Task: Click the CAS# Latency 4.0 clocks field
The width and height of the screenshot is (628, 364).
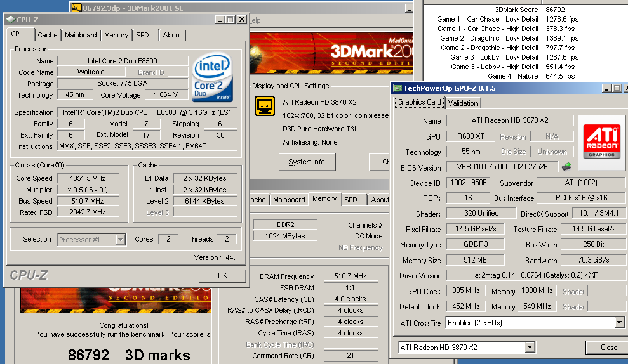Action: coord(351,299)
